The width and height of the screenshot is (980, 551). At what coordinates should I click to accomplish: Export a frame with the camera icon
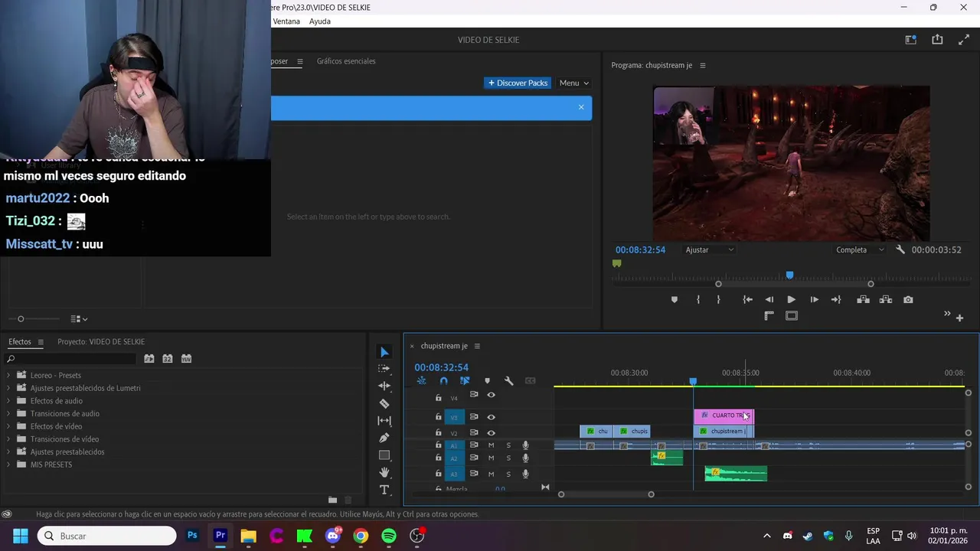click(x=908, y=300)
